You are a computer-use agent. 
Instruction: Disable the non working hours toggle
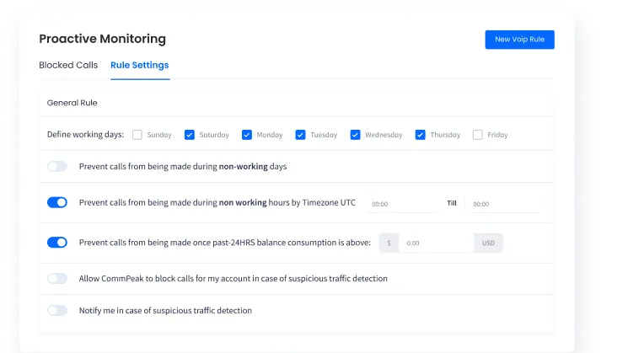pyautogui.click(x=57, y=203)
